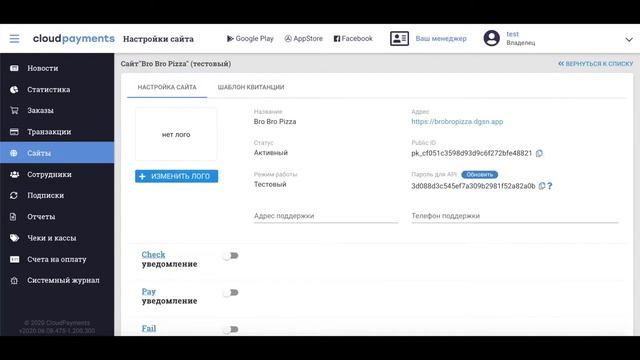Click the Телефон поддержки input field
The image size is (640, 360).
(x=515, y=216)
